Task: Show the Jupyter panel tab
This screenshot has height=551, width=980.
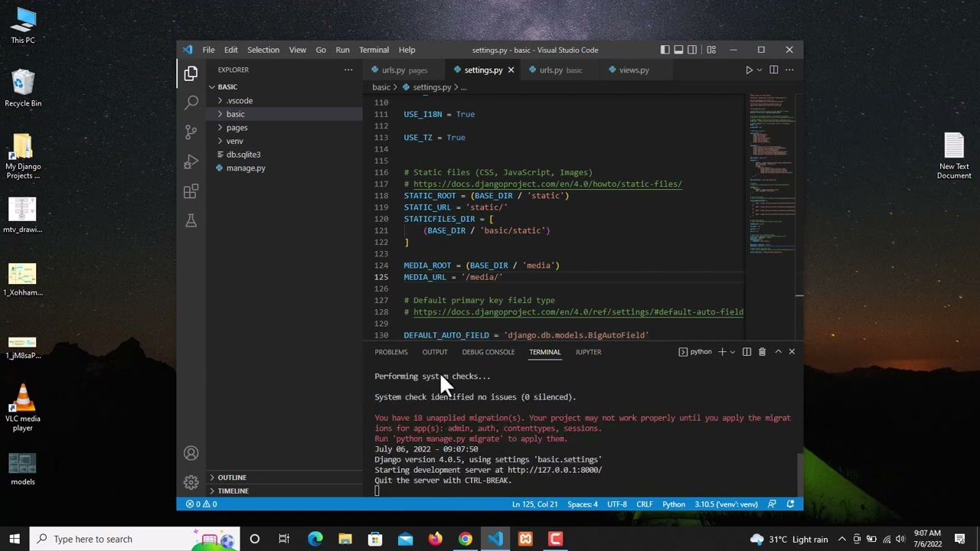Action: click(x=588, y=352)
